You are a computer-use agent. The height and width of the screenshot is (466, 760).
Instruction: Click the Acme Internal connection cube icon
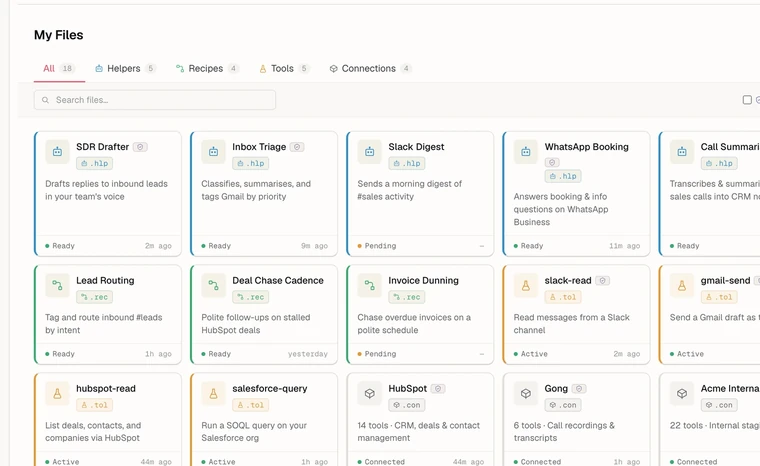pos(681,393)
